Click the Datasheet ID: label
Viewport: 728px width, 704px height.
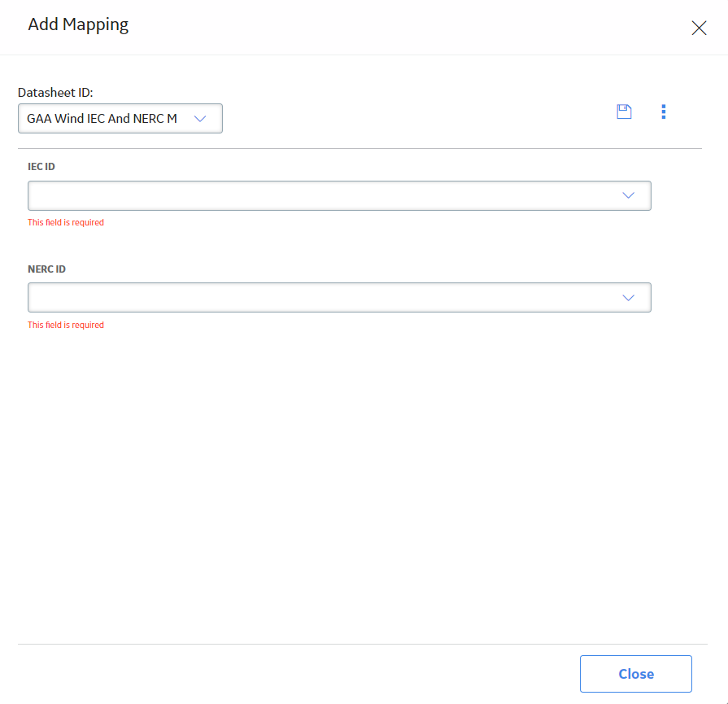[55, 93]
